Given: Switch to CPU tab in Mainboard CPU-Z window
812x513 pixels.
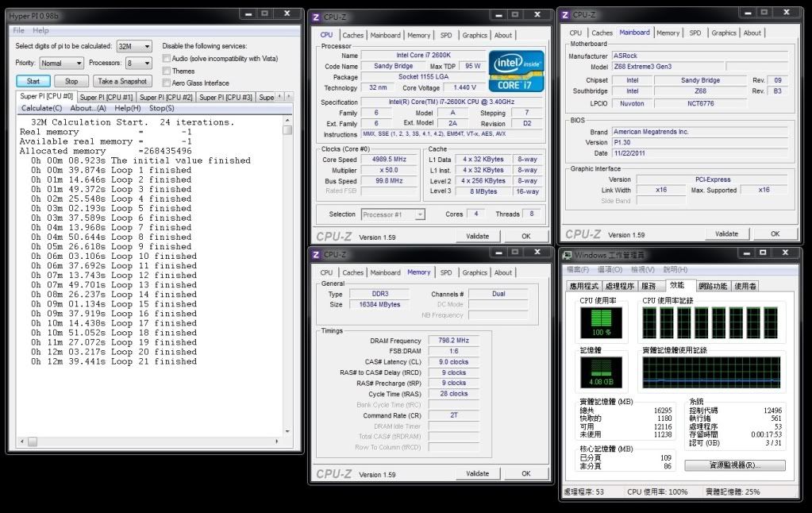Looking at the screenshot, I should pyautogui.click(x=575, y=33).
